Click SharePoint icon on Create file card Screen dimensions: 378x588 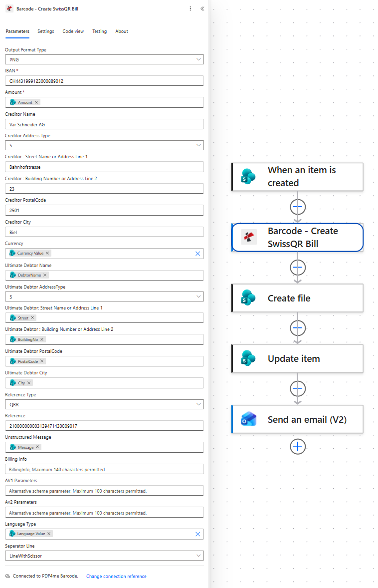tap(248, 298)
